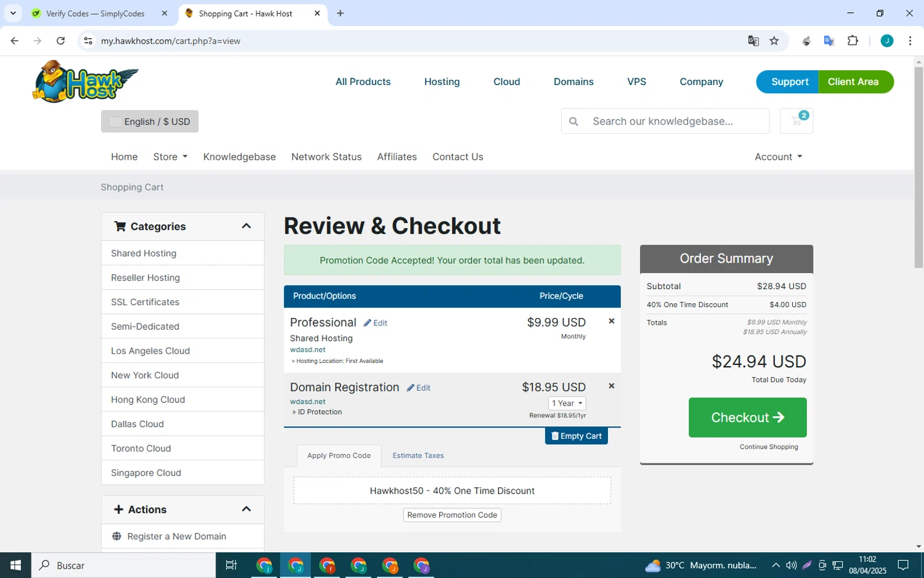Image resolution: width=924 pixels, height=578 pixels.
Task: Click the Hawk Host logo
Action: coord(85,81)
